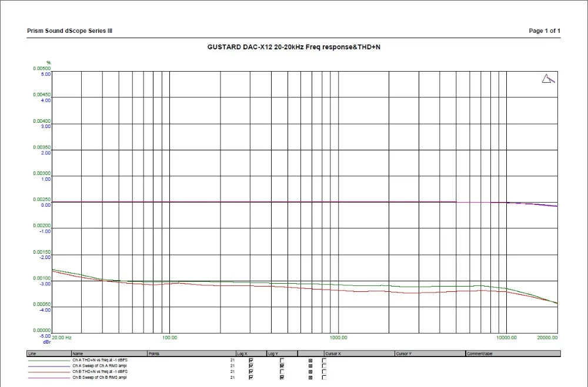
Task: Click the '100.00' x-axis label
Action: [x=169, y=338]
